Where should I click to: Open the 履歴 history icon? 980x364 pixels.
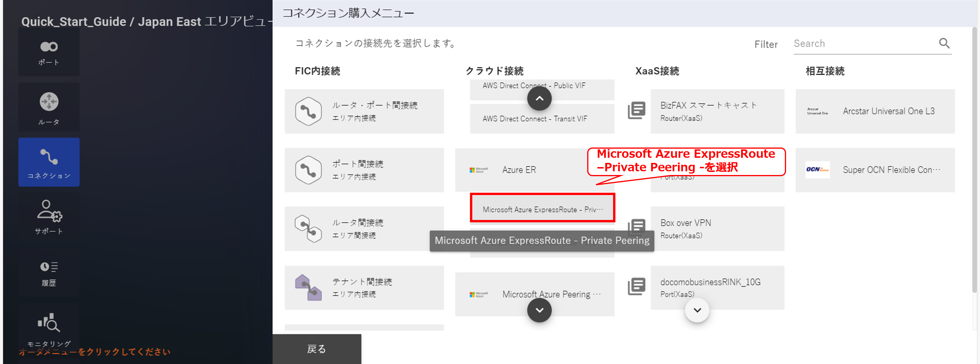click(x=49, y=273)
